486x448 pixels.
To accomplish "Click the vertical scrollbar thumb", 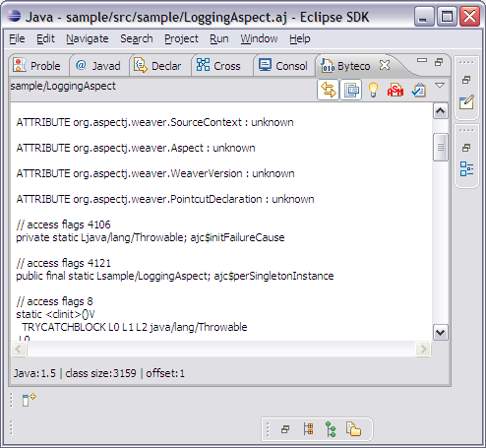I will 440,147.
